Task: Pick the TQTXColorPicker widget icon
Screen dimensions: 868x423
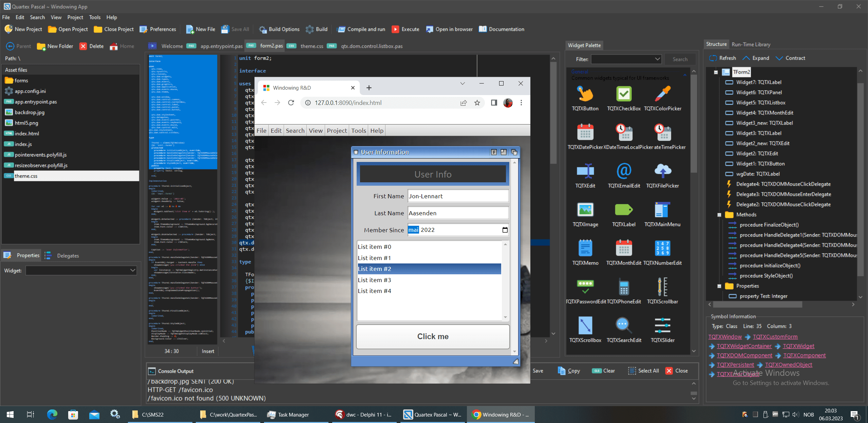Action: click(x=662, y=94)
